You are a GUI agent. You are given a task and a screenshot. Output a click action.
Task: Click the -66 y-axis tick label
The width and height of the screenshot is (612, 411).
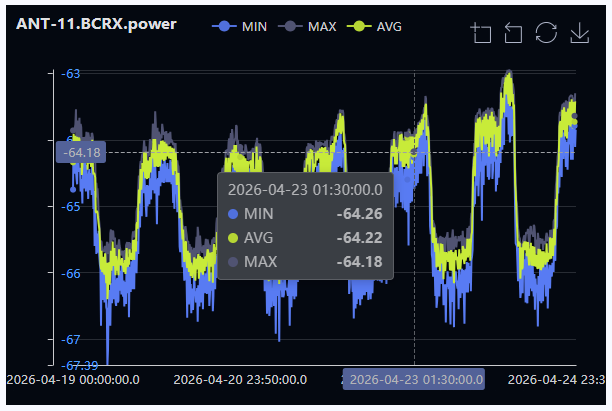[x=71, y=274]
